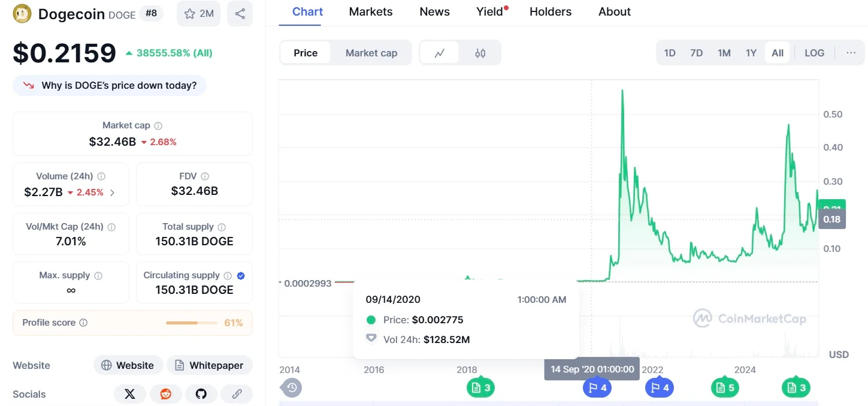
Task: Add Dogecoin to watchlist via star button
Action: point(199,14)
